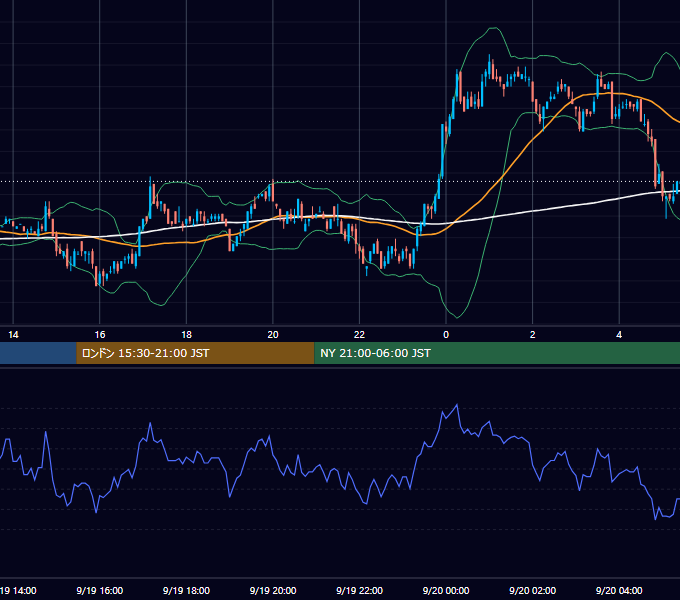The height and width of the screenshot is (600, 680).
Task: Click the blue session bar before ロンドン
Action: pyautogui.click(x=38, y=353)
